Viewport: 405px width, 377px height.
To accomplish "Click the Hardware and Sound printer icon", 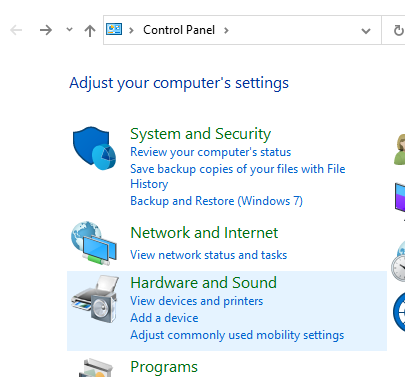I will coord(95,299).
